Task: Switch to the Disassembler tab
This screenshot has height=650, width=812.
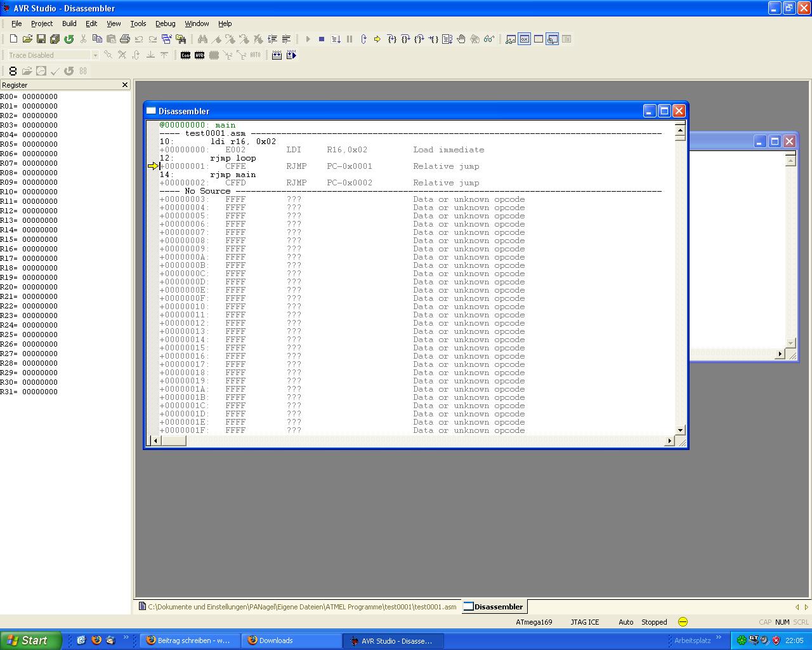Action: click(494, 607)
